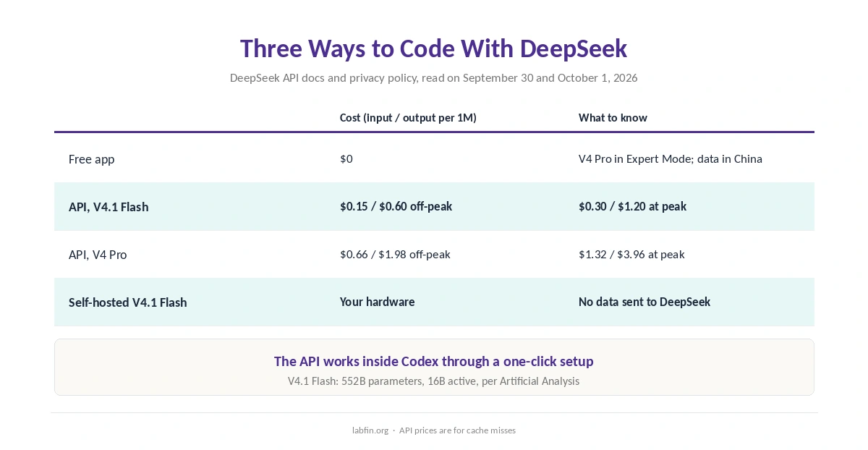Screen dimensions: 868x450
Task: Select '$1.32 / $3.96 at peak' cell
Action: tap(631, 254)
